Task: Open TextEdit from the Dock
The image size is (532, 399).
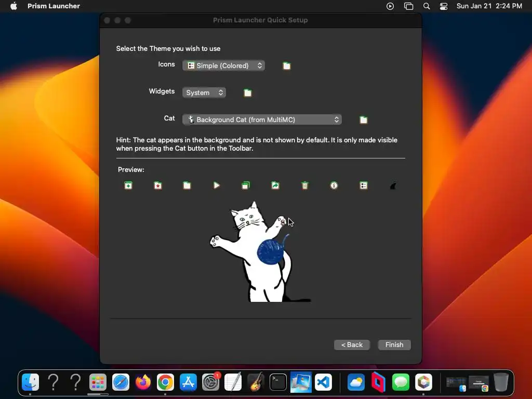Action: tap(233, 382)
